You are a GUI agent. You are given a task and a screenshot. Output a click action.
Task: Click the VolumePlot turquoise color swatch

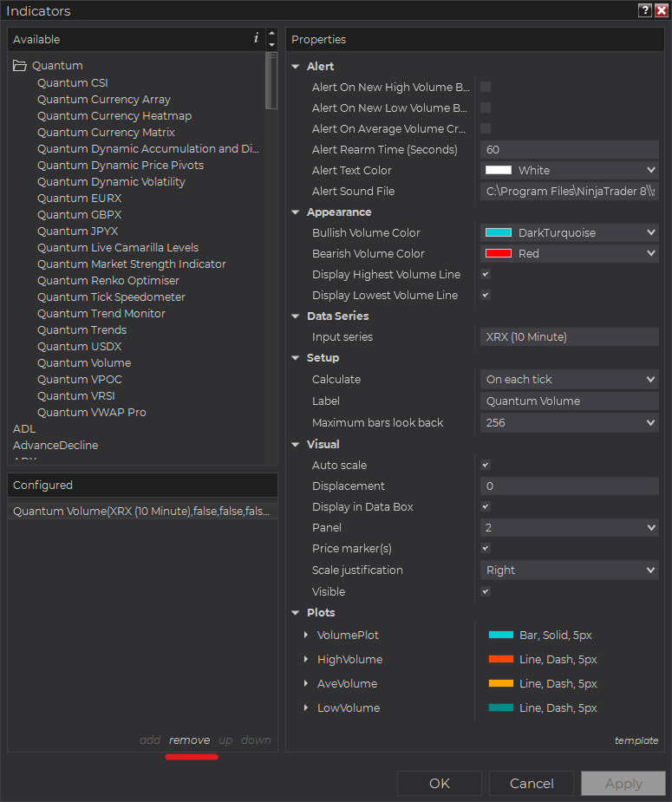[x=500, y=635]
